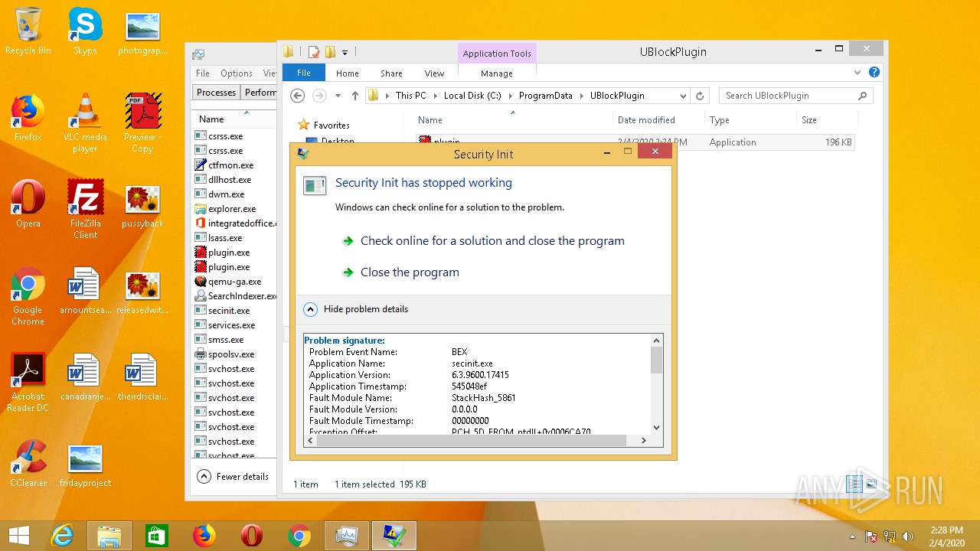Select the Processes tab in Task Manager
This screenshot has height=551, width=980.
(216, 93)
